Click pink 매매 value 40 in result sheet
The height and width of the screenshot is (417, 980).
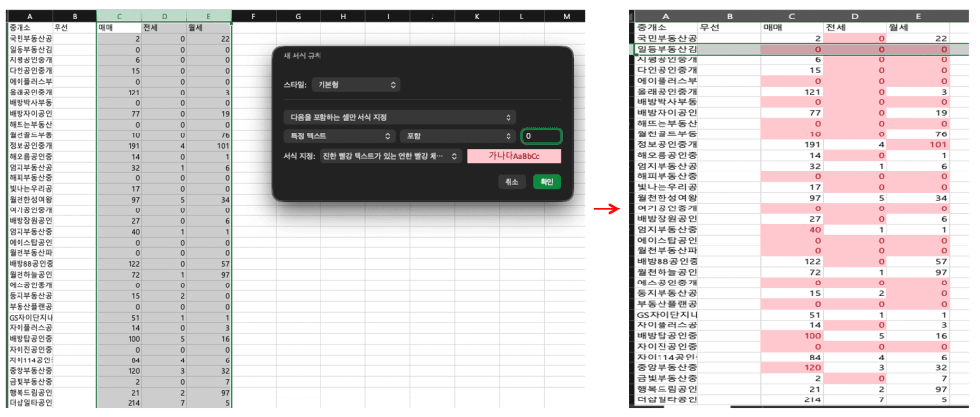[792, 229]
